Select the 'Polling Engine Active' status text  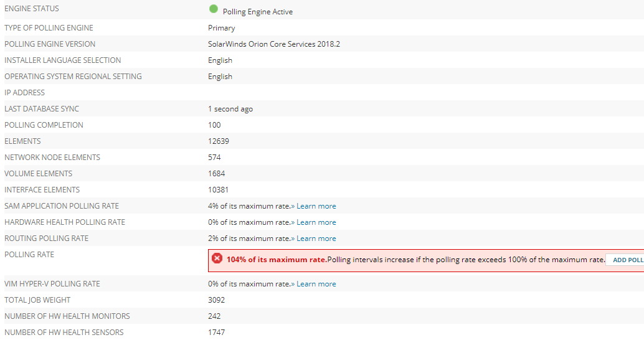pyautogui.click(x=258, y=12)
